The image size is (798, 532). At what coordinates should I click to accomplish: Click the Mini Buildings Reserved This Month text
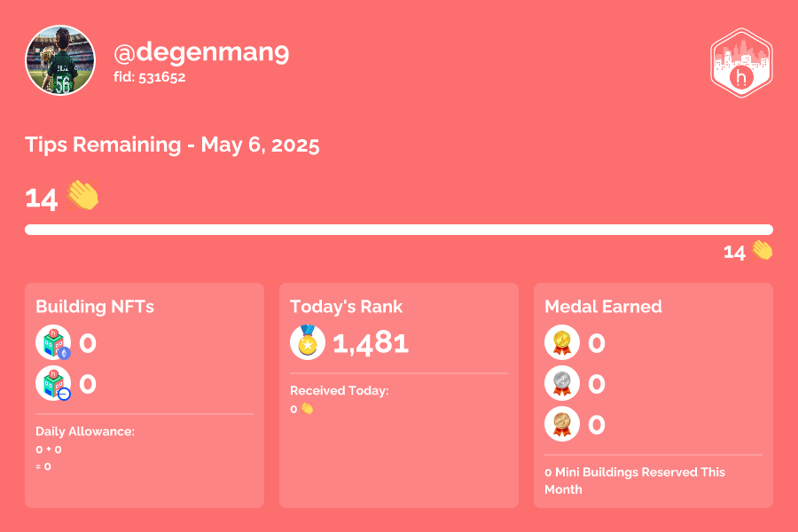click(x=635, y=481)
